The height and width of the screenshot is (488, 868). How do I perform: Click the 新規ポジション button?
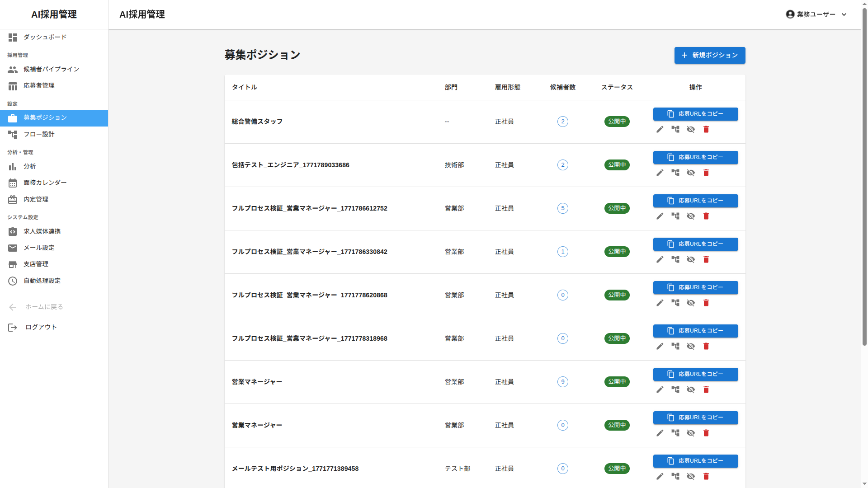pos(709,55)
